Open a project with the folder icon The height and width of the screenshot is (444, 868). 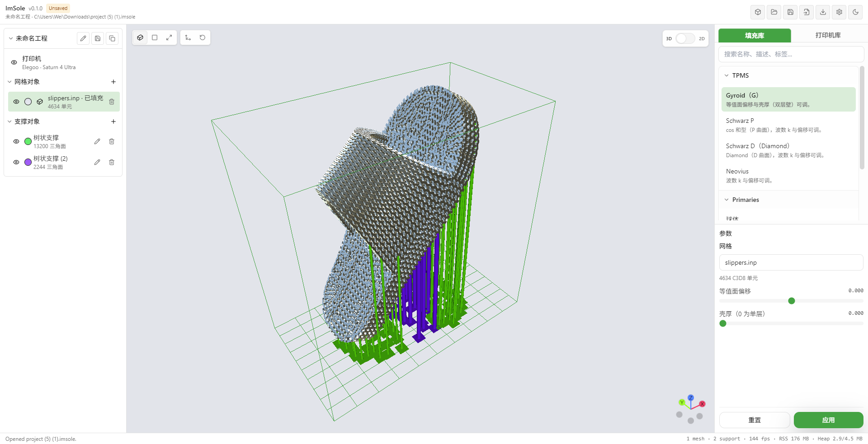[774, 12]
